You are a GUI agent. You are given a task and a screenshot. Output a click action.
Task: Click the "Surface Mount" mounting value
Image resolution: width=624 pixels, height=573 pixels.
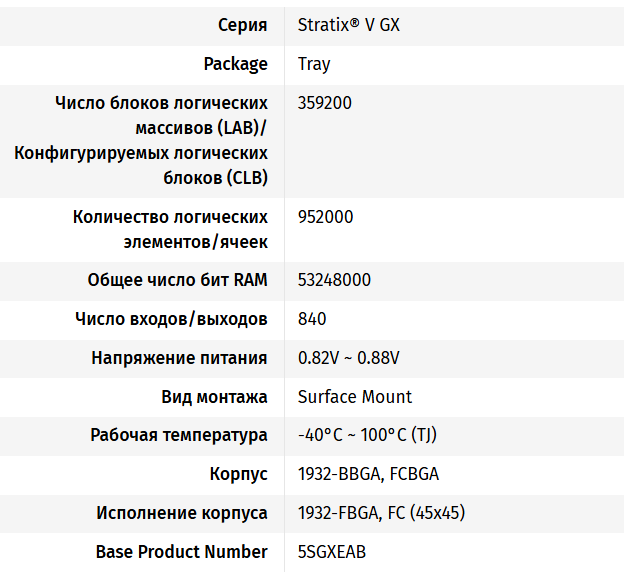click(x=355, y=397)
